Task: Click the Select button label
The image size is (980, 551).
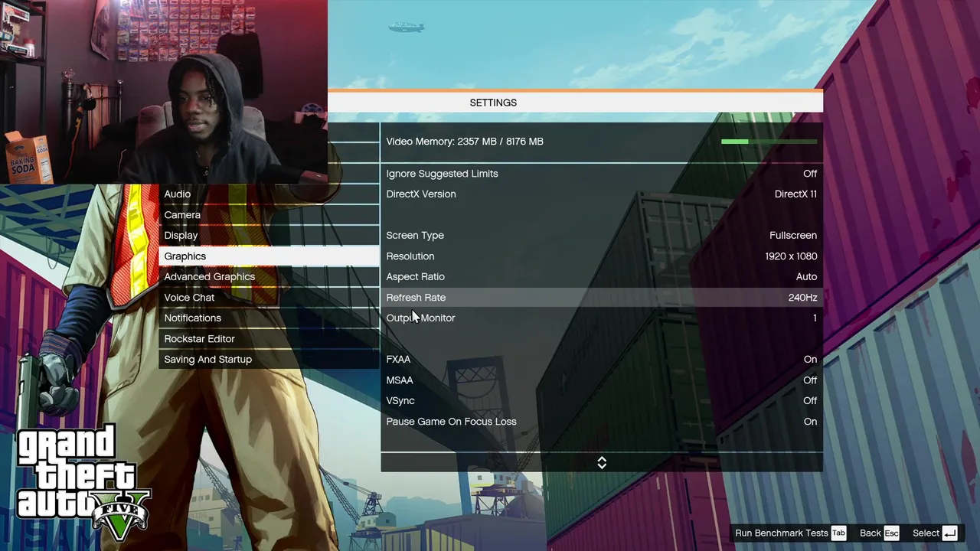Action: coord(926,533)
